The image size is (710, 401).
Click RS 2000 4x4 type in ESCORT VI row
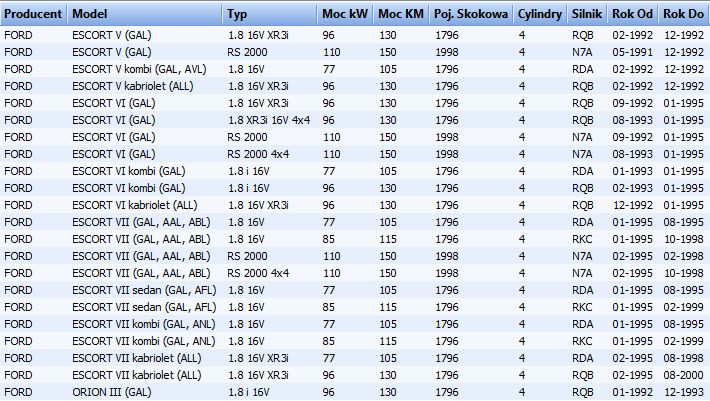click(258, 154)
